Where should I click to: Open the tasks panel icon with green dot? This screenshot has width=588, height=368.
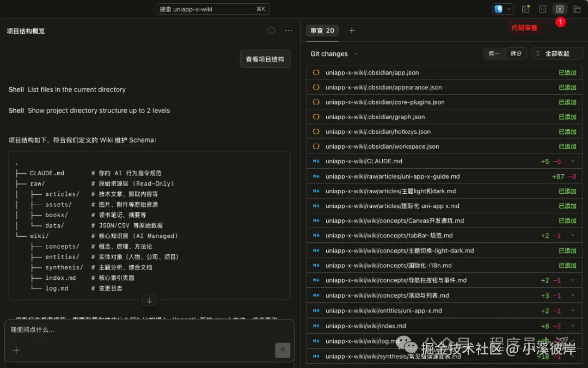(526, 9)
